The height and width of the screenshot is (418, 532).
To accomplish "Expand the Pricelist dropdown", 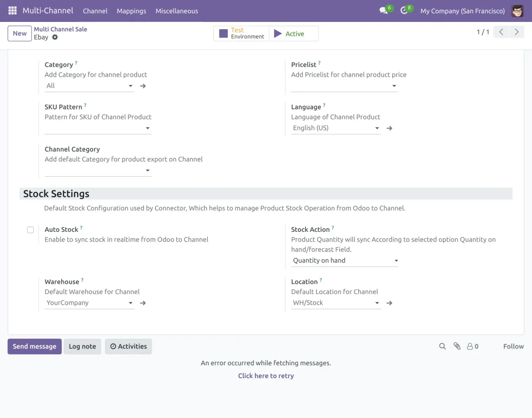I will [344, 86].
